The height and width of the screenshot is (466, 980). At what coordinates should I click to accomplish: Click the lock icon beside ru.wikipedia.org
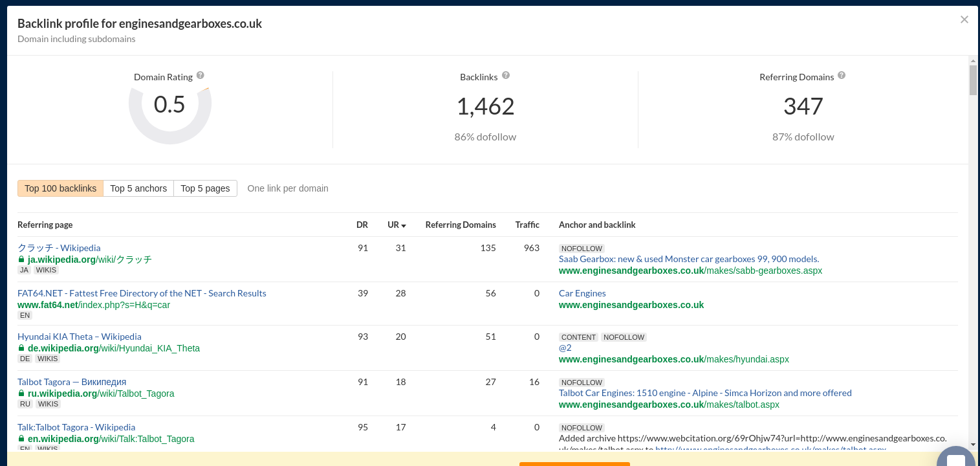tap(21, 394)
